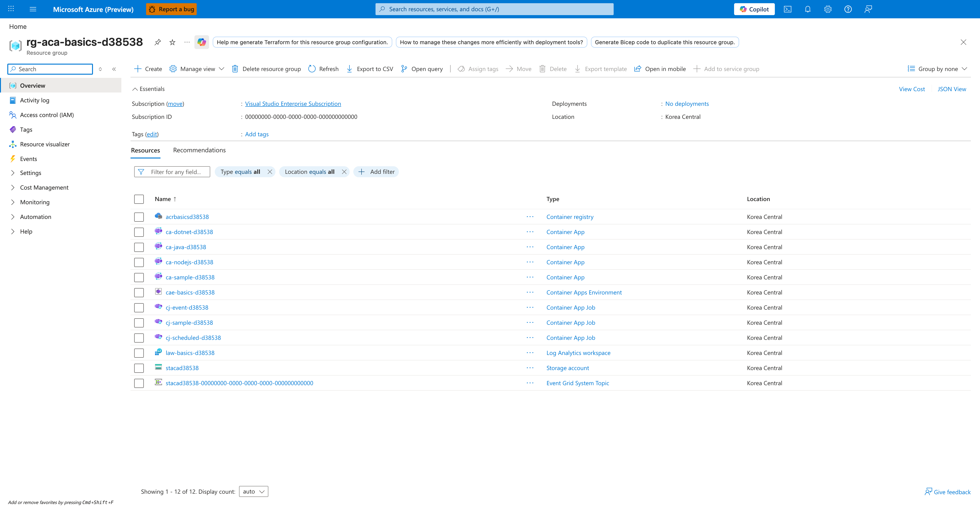This screenshot has height=507, width=980.
Task: Click Add tags link
Action: [257, 134]
